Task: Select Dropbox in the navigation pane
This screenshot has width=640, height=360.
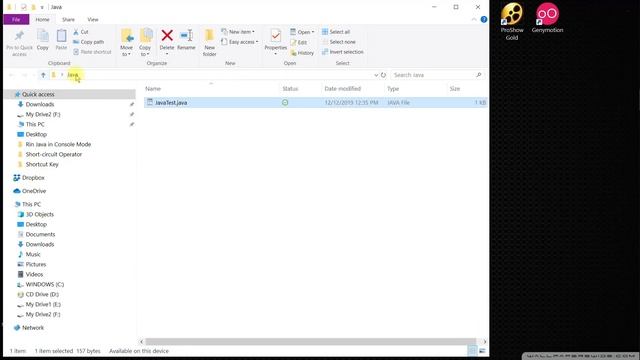Action: pyautogui.click(x=33, y=178)
